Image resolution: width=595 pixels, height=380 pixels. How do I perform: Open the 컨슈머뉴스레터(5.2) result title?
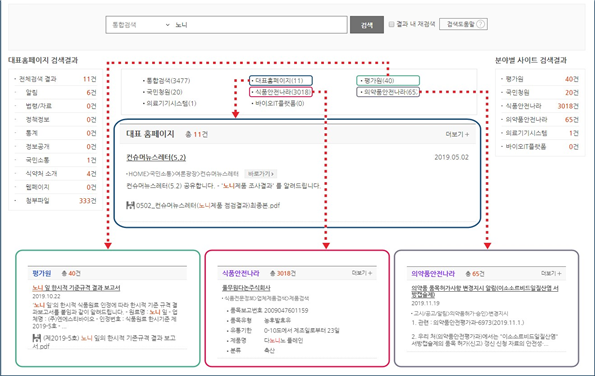pyautogui.click(x=156, y=158)
